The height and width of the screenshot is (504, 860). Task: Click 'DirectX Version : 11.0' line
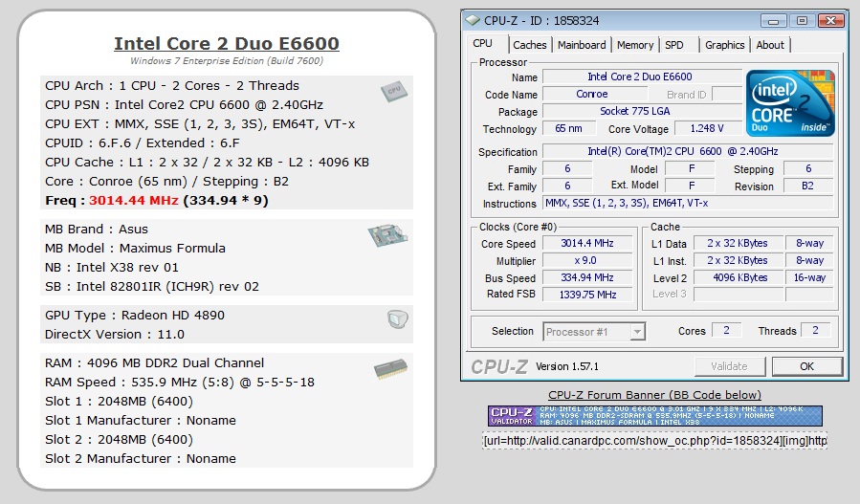pos(115,335)
